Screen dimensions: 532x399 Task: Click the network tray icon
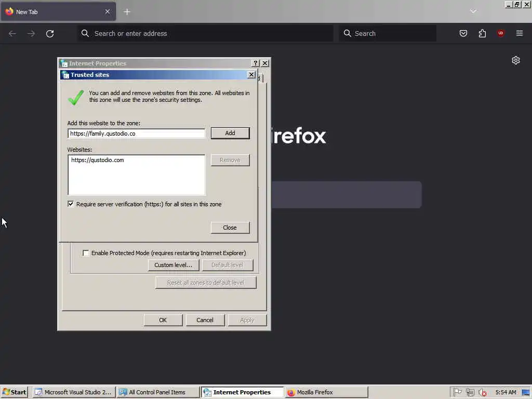(x=470, y=392)
